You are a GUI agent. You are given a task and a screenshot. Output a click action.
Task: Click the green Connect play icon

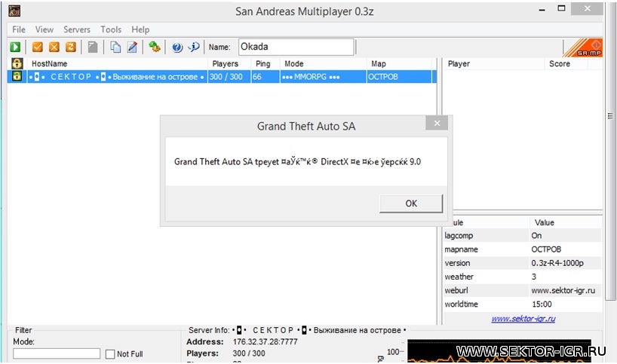tap(15, 47)
